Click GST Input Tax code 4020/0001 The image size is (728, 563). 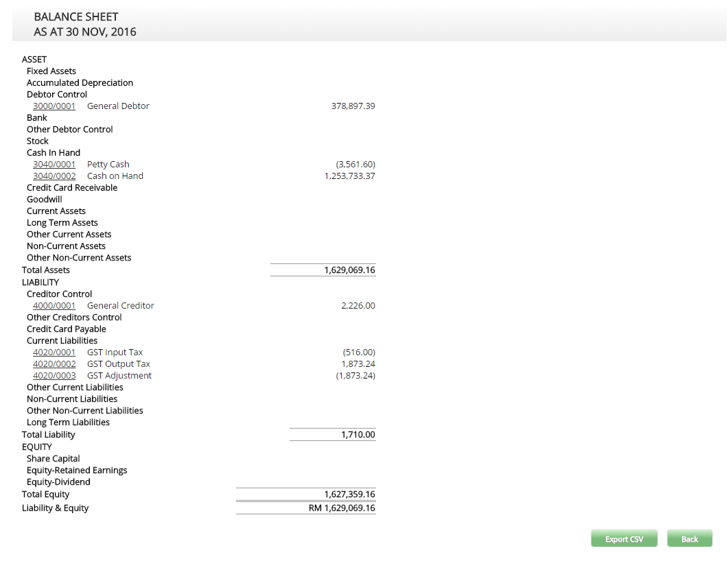click(54, 352)
